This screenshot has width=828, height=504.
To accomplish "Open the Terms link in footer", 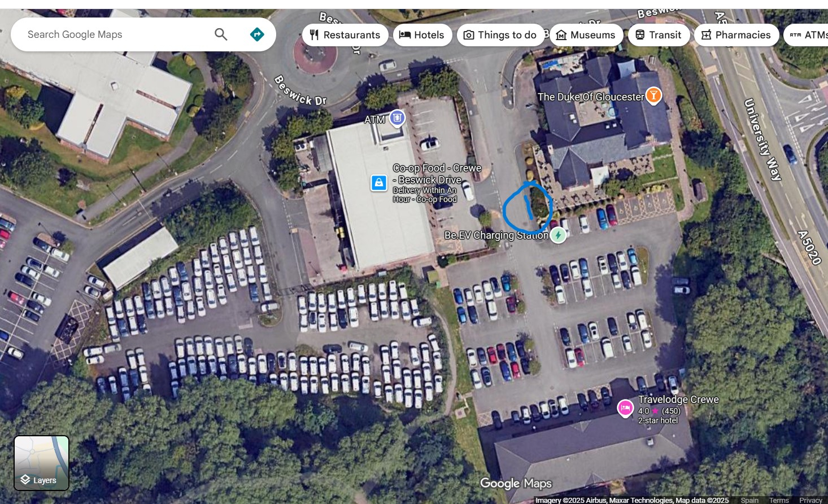I will 779,500.
